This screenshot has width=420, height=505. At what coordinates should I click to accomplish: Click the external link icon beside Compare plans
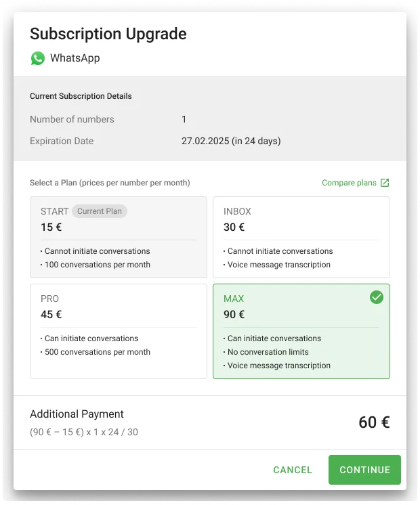pos(385,183)
